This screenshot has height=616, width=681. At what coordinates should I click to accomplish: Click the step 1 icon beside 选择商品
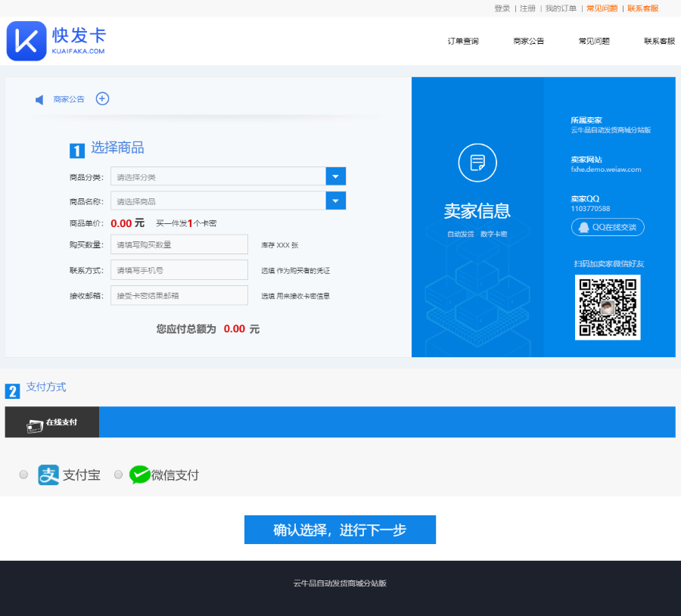click(x=76, y=151)
